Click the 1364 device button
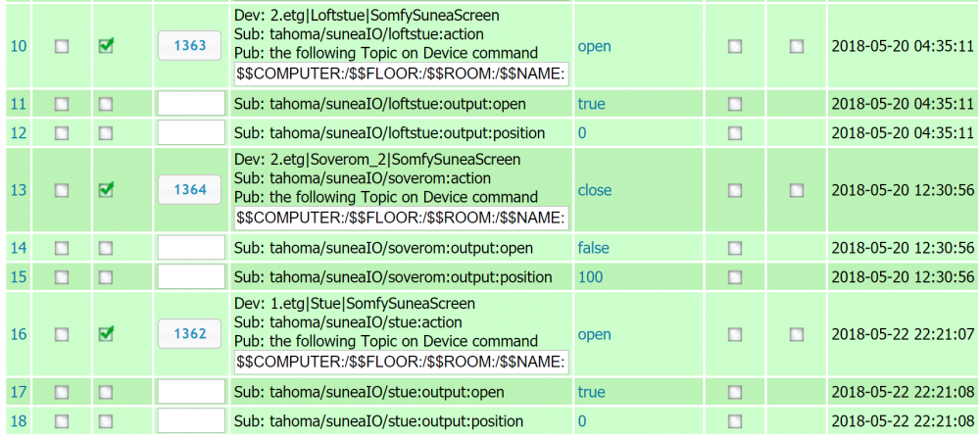This screenshot has height=438, width=980. tap(190, 190)
